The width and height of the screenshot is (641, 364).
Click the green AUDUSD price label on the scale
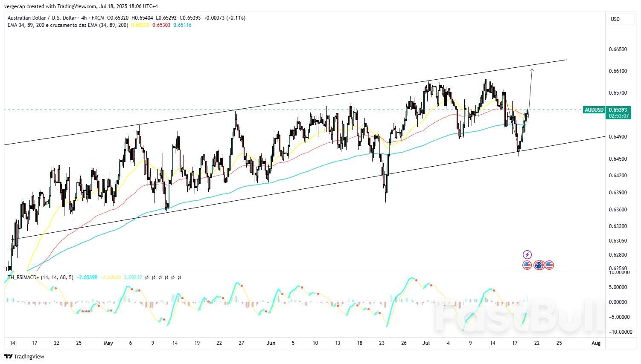coord(594,110)
